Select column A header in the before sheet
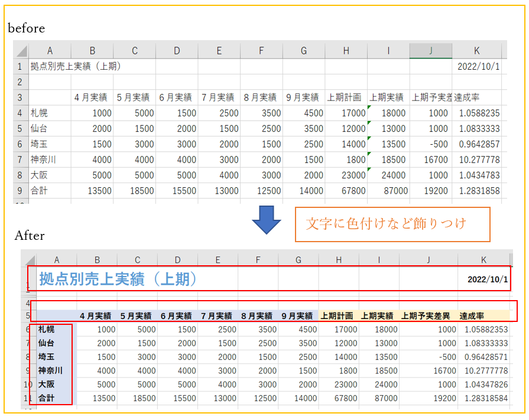 [x=50, y=50]
